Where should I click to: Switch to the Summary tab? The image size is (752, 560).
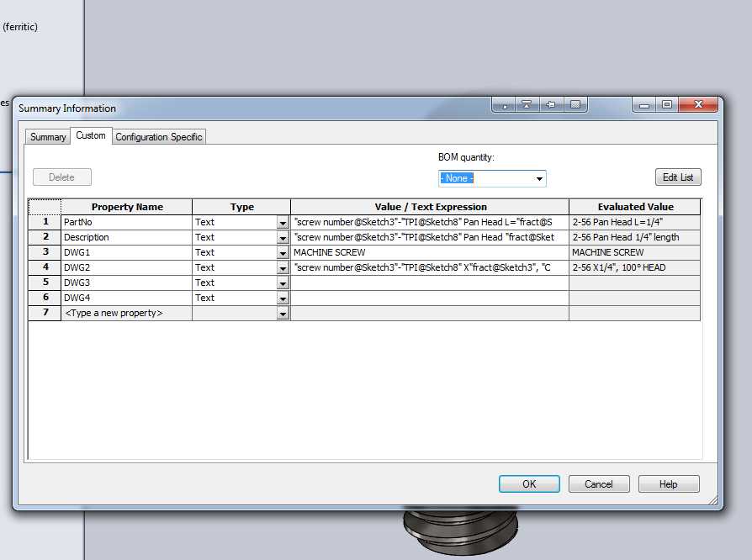(48, 137)
